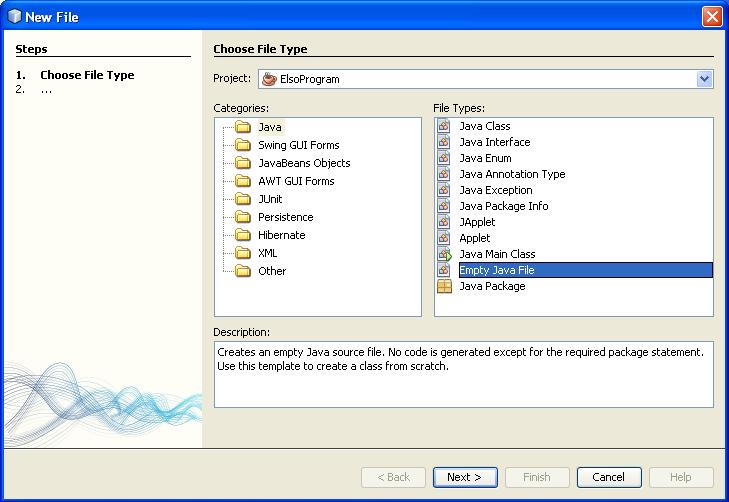The image size is (729, 502).
Task: Click the Java Package icon
Action: coord(444,286)
